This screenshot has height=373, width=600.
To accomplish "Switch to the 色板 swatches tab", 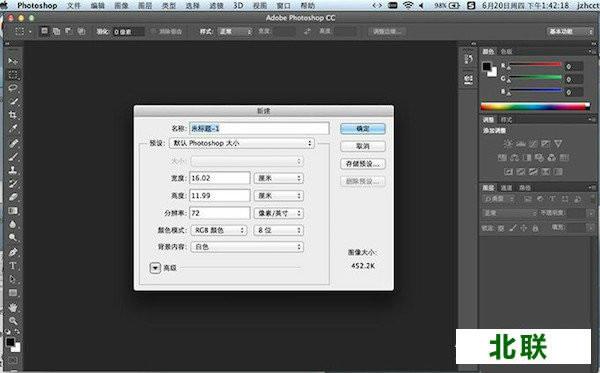I will (x=506, y=51).
